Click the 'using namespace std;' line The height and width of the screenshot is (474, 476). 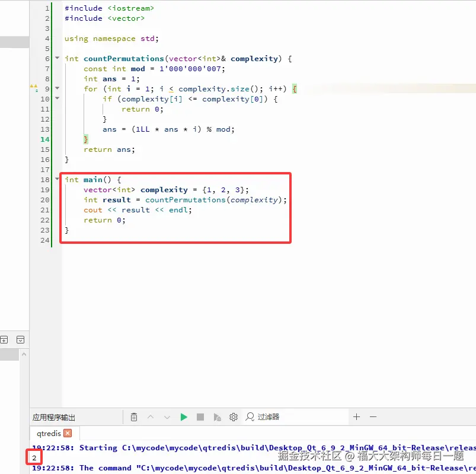[x=111, y=39]
